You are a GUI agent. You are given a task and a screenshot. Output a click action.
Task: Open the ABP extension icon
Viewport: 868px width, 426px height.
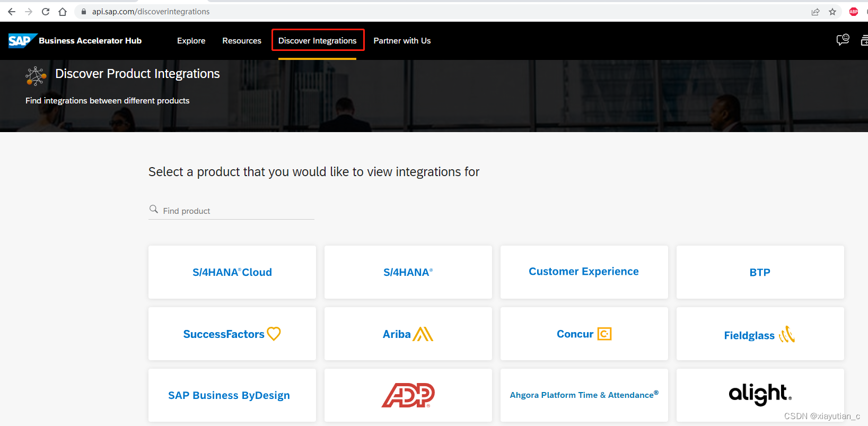[854, 12]
